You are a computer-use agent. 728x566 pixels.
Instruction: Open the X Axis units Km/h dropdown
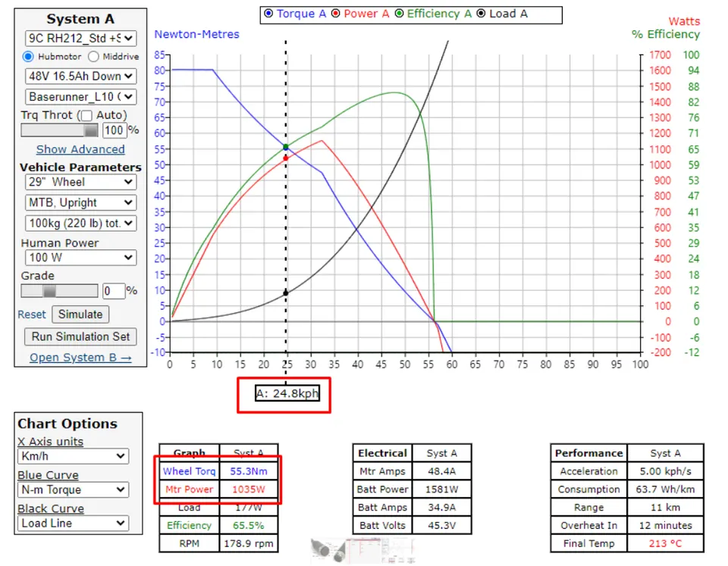(x=74, y=456)
